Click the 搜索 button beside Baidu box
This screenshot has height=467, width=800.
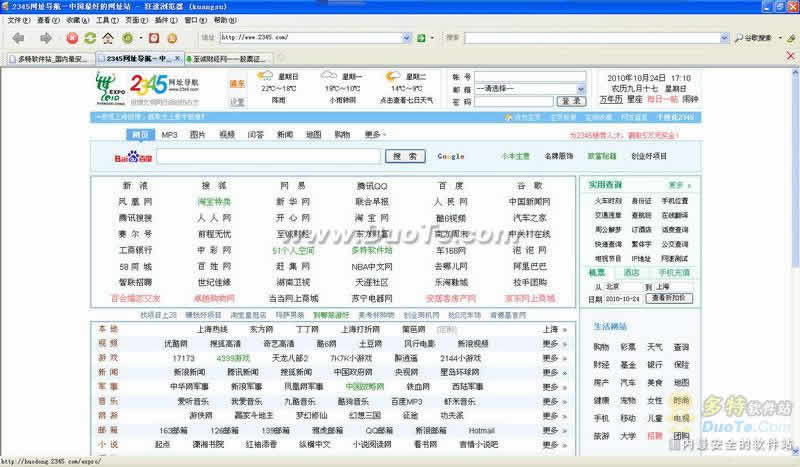click(x=405, y=156)
